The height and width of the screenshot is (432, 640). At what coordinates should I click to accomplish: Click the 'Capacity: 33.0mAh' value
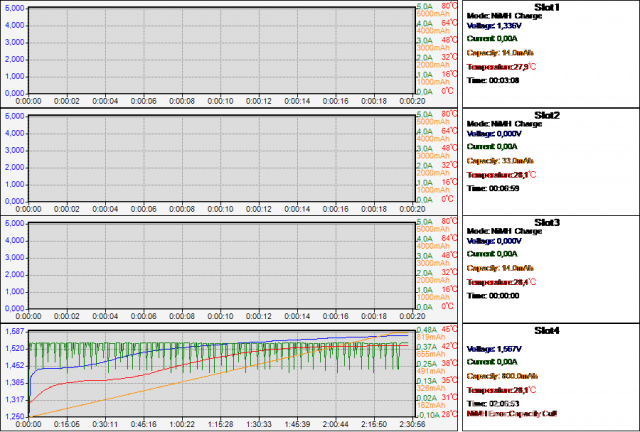click(500, 161)
